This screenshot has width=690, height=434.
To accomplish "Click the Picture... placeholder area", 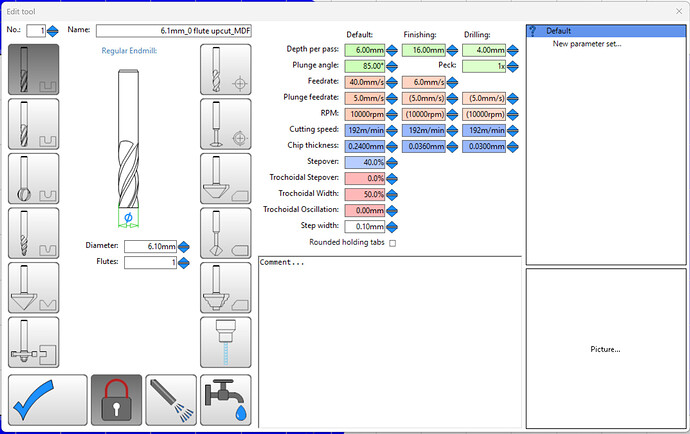I will click(x=606, y=349).
